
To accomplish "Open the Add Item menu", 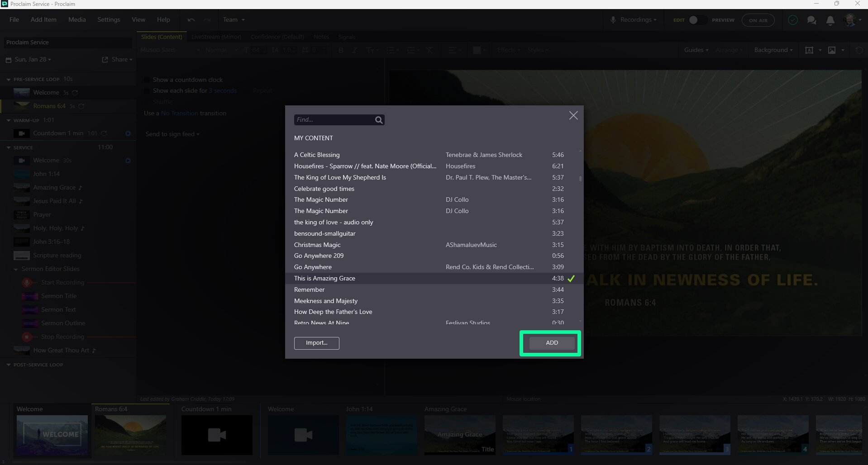I will pyautogui.click(x=43, y=19).
